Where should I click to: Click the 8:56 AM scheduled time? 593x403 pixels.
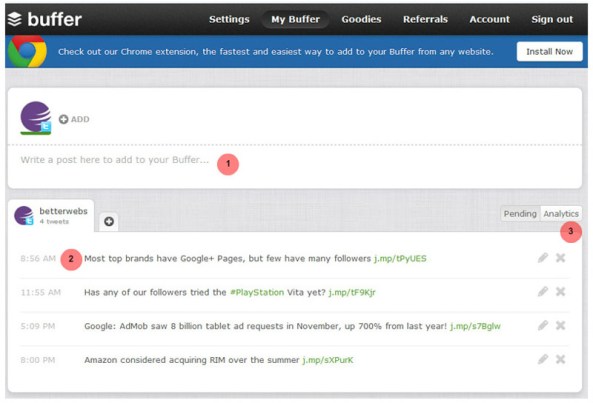(x=38, y=259)
